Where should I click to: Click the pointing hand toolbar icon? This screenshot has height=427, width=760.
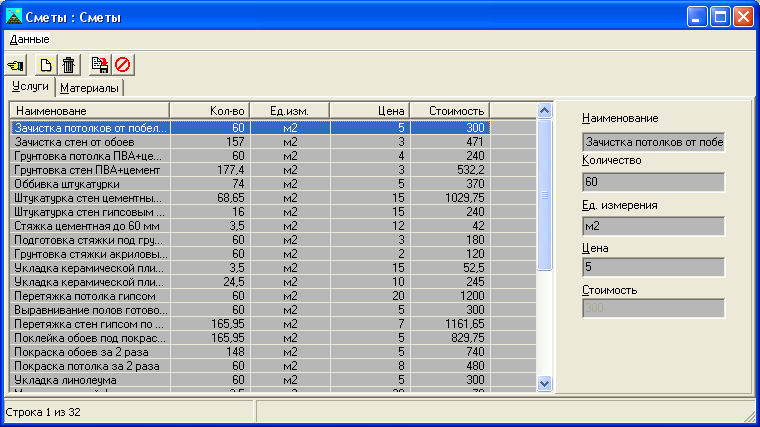[16, 65]
